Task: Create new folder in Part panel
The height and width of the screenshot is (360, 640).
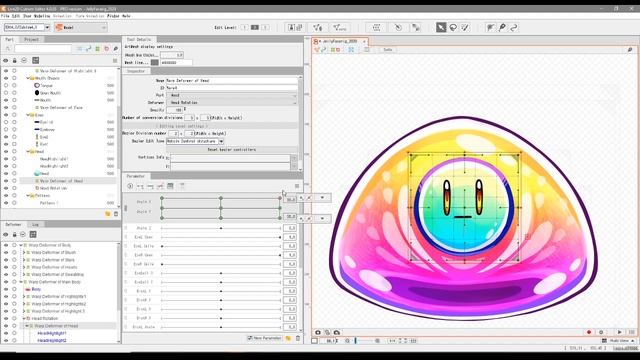Action: [108, 213]
